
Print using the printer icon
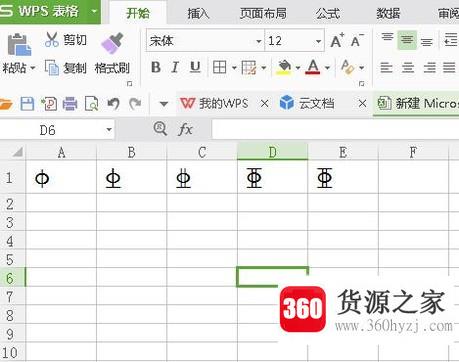pos(70,104)
